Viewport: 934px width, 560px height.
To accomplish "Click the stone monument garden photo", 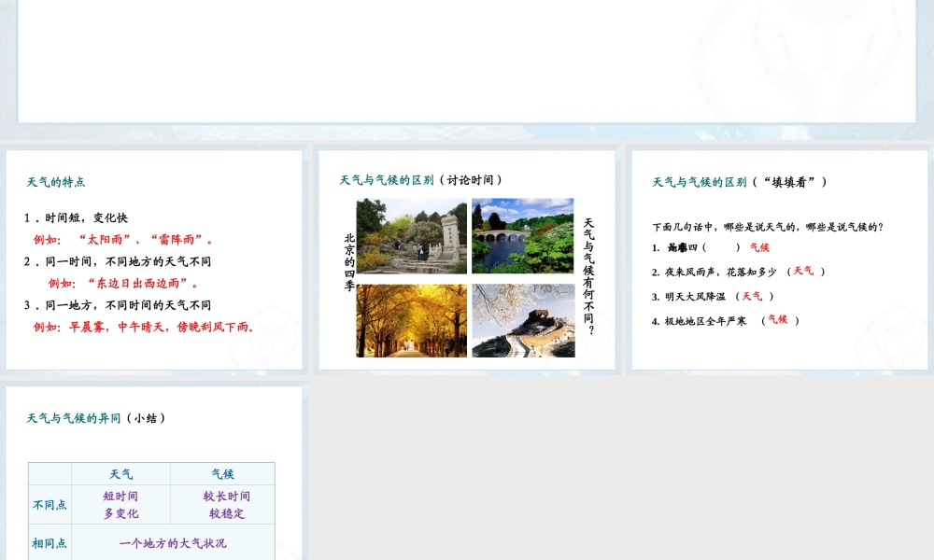I will (x=412, y=236).
